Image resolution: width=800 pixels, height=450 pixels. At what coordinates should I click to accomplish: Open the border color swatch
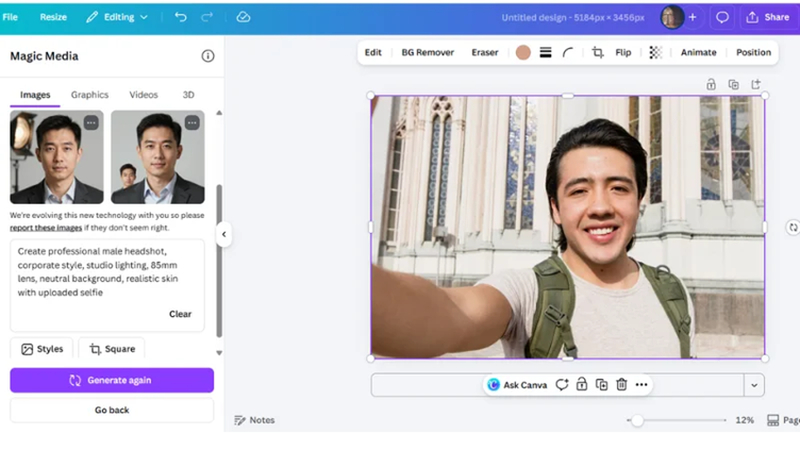(x=523, y=53)
